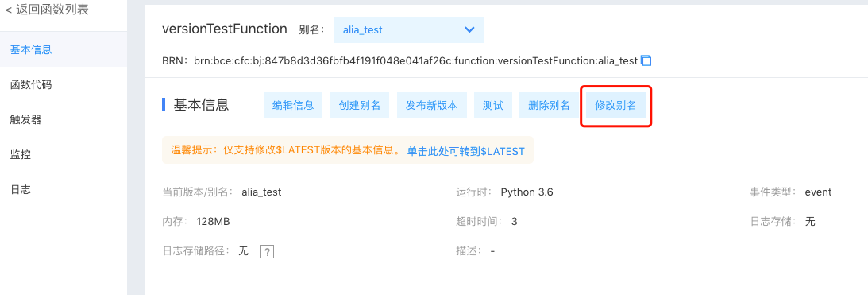Click the 删除别名 button
The width and height of the screenshot is (868, 295).
click(549, 105)
